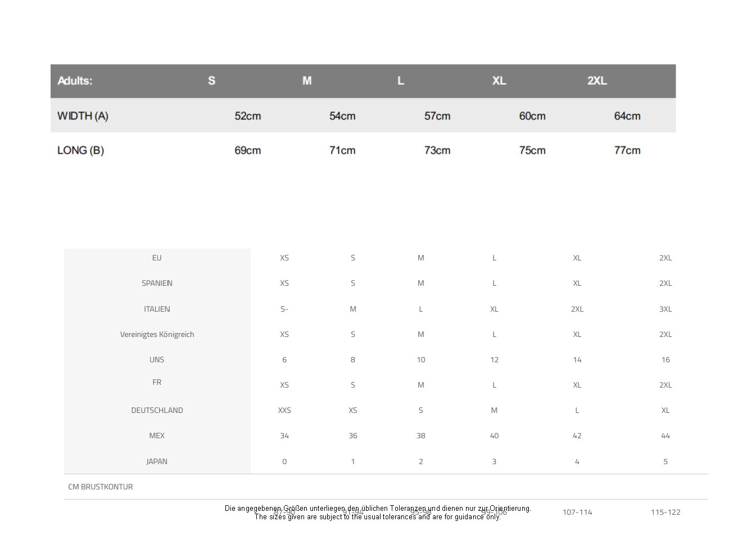The width and height of the screenshot is (756, 535).
Task: Click the DEUTSCHLAND row label
Action: tap(157, 410)
